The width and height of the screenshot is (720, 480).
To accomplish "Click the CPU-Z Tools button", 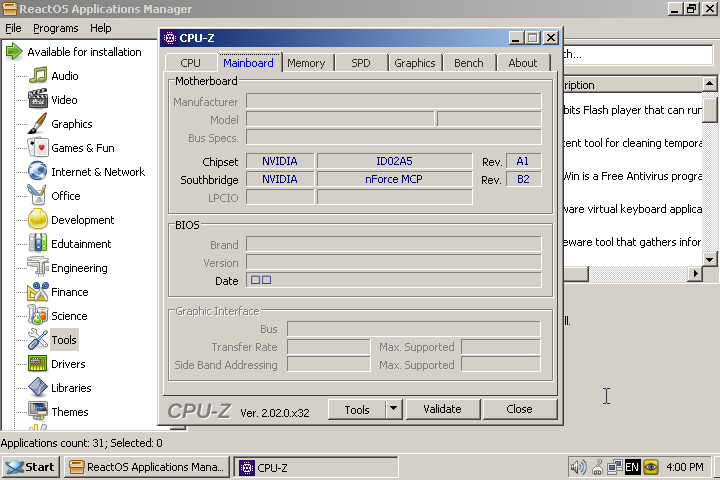I will point(357,409).
